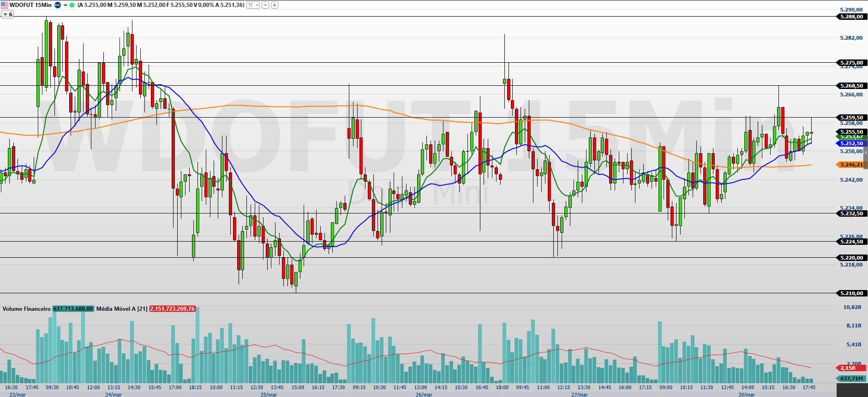Click the WDOFUT 15Min chart title

point(30,5)
